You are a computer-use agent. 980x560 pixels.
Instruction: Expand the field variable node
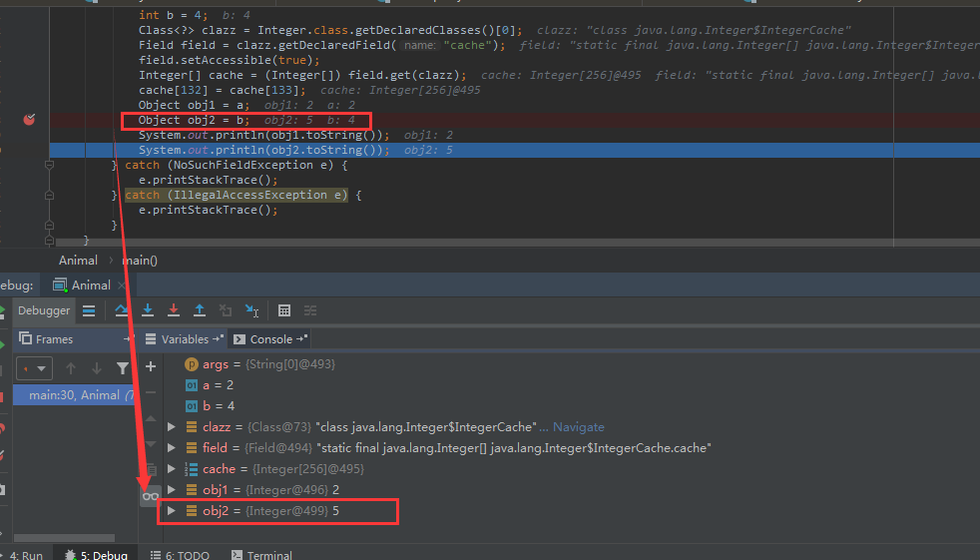coord(172,447)
